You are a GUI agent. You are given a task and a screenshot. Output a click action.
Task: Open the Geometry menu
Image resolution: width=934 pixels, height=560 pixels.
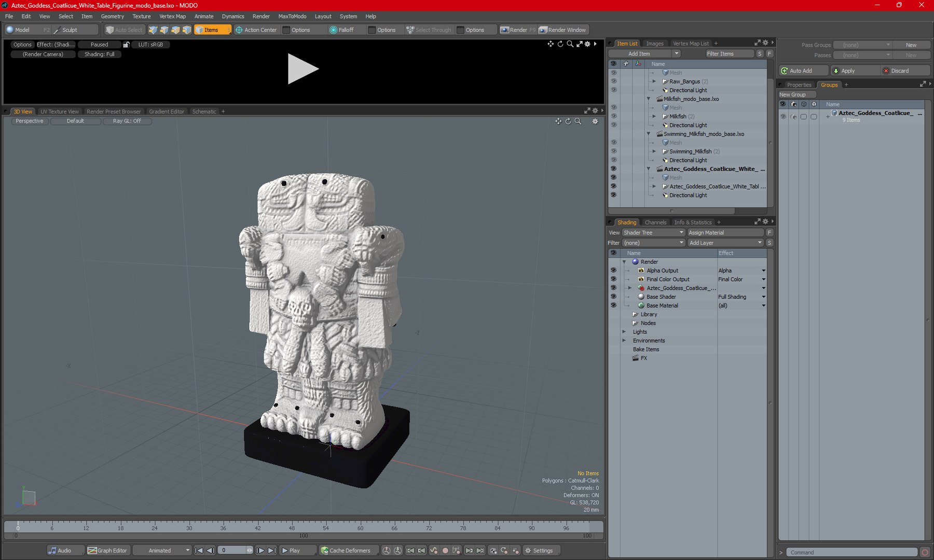112,17
